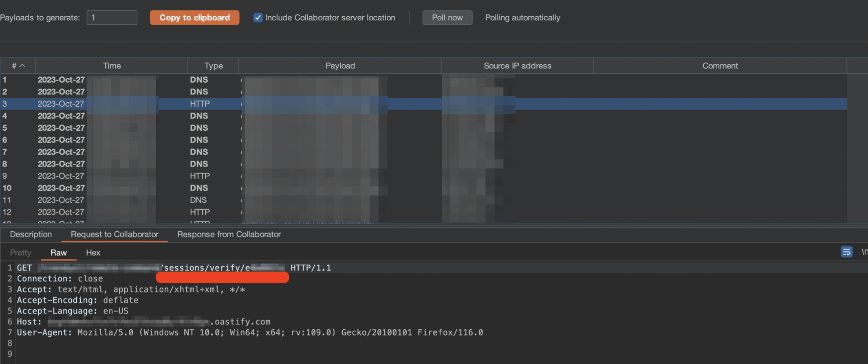
Task: Select interaction row 1 with DNS type
Action: pyautogui.click(x=199, y=80)
